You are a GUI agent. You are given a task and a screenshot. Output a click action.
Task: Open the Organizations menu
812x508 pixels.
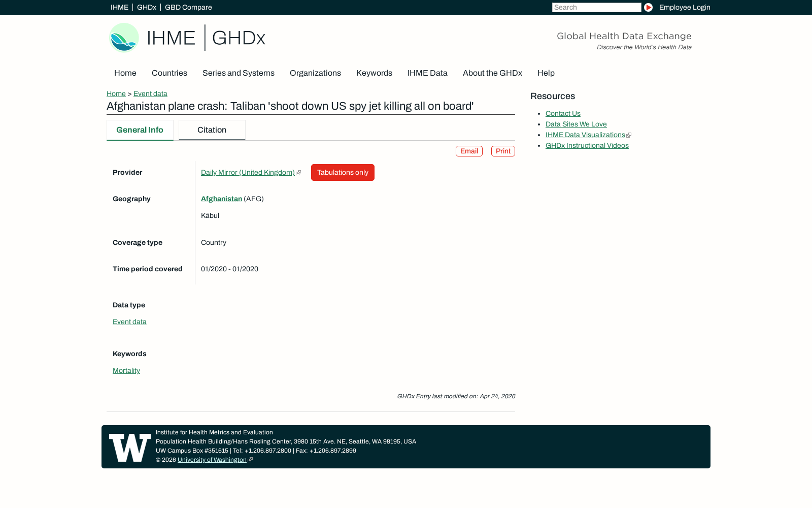click(x=315, y=73)
